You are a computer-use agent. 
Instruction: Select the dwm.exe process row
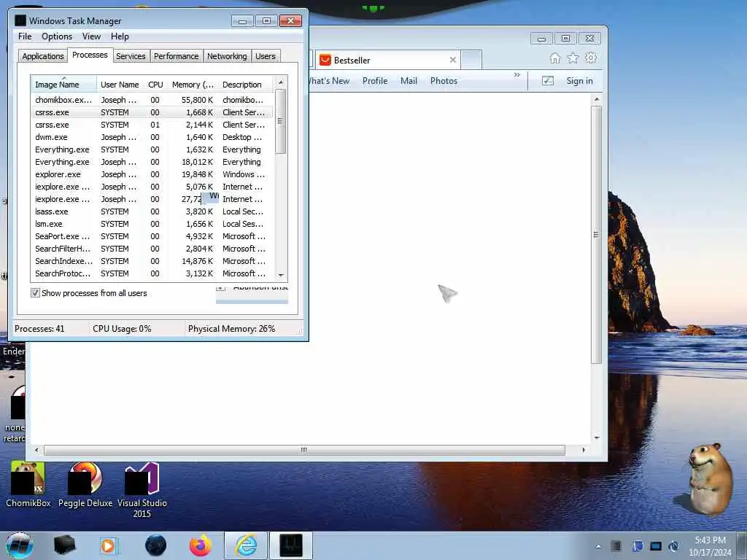152,137
